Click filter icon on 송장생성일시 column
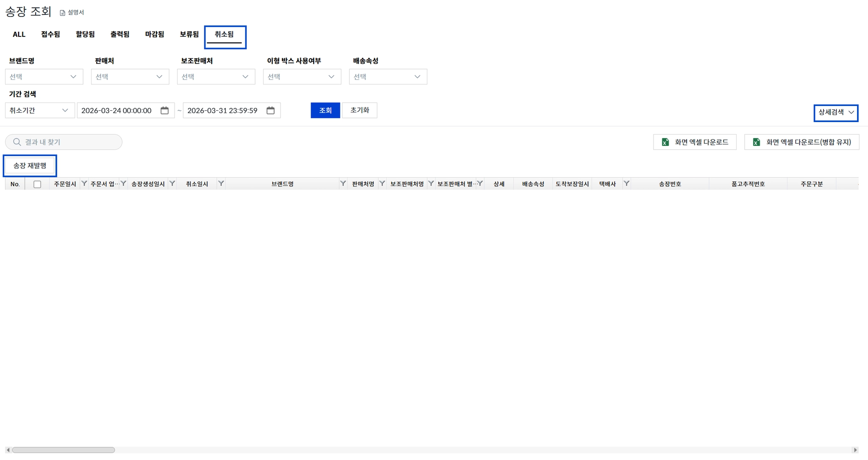The height and width of the screenshot is (460, 868). click(172, 183)
